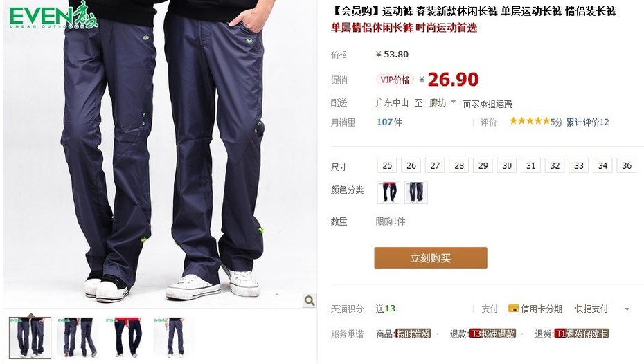Choose the second color option swatch

pyautogui.click(x=416, y=192)
